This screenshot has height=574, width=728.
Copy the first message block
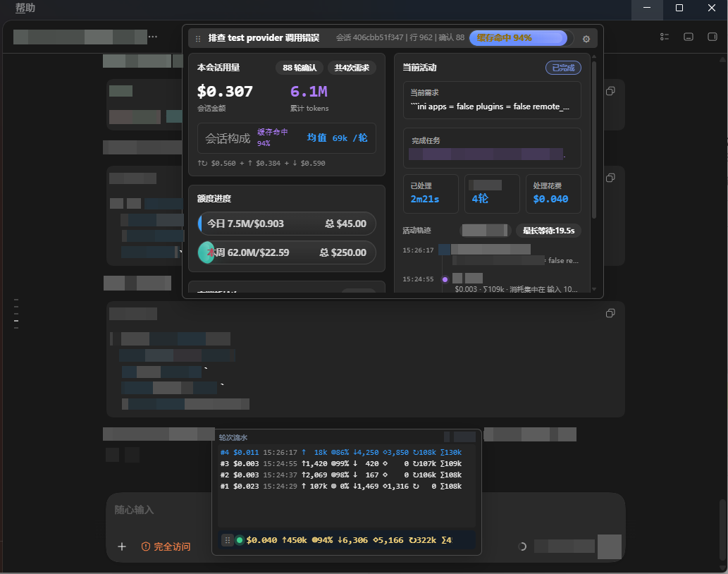coord(610,91)
